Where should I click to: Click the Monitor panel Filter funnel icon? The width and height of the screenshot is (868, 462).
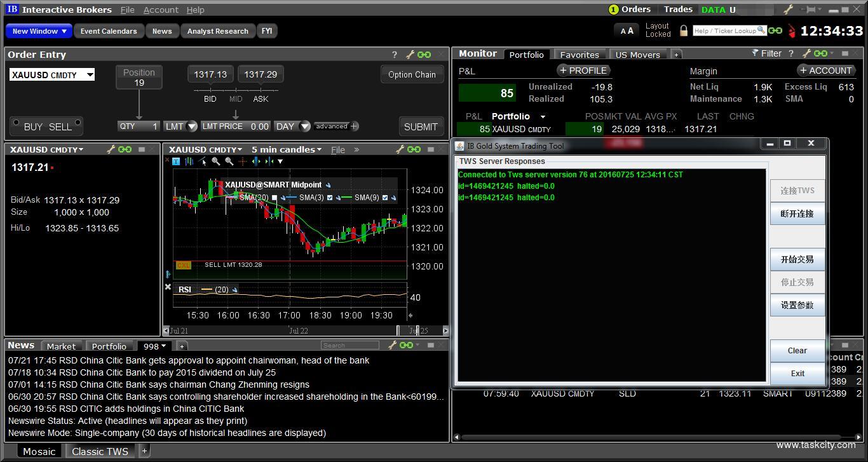(x=755, y=53)
